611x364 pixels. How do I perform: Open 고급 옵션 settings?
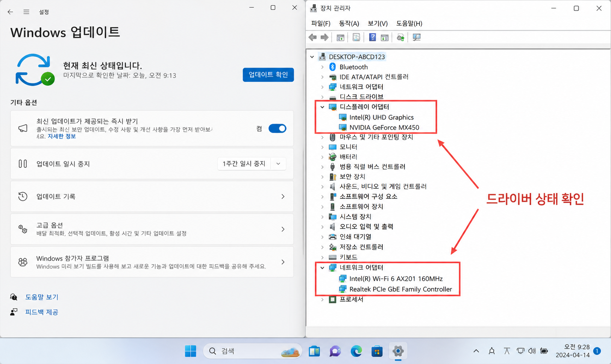click(x=152, y=229)
